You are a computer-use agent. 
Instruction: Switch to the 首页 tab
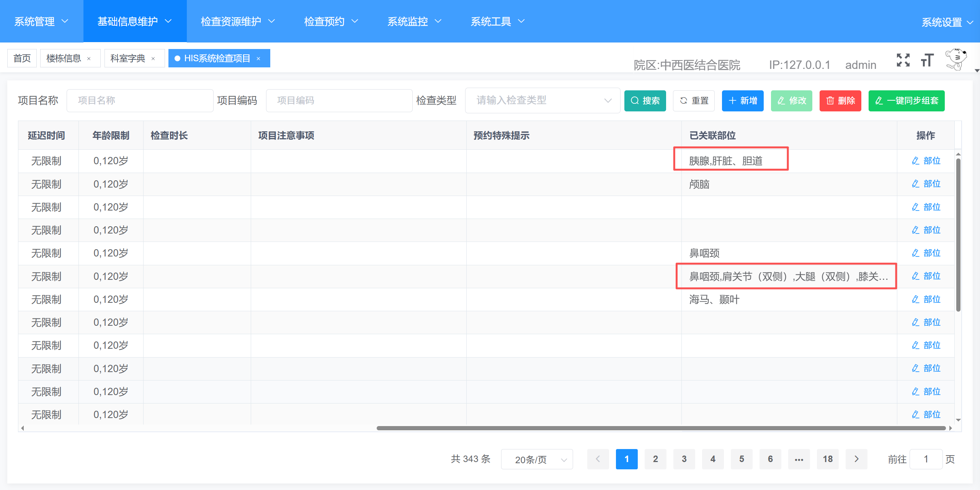tap(21, 58)
